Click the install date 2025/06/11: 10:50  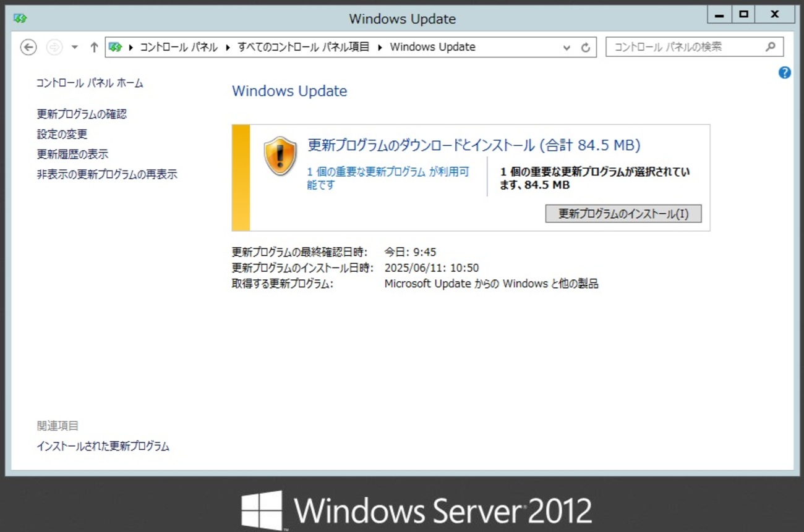click(x=432, y=268)
